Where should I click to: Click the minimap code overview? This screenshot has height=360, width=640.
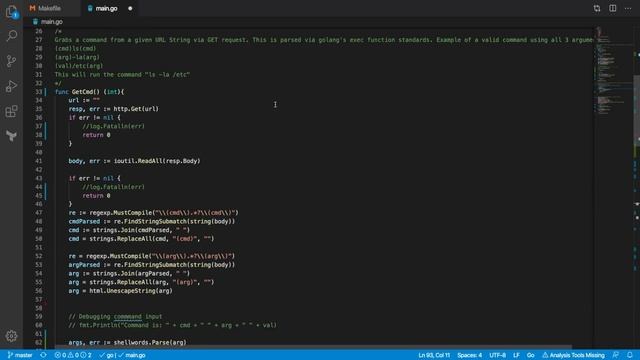613,71
